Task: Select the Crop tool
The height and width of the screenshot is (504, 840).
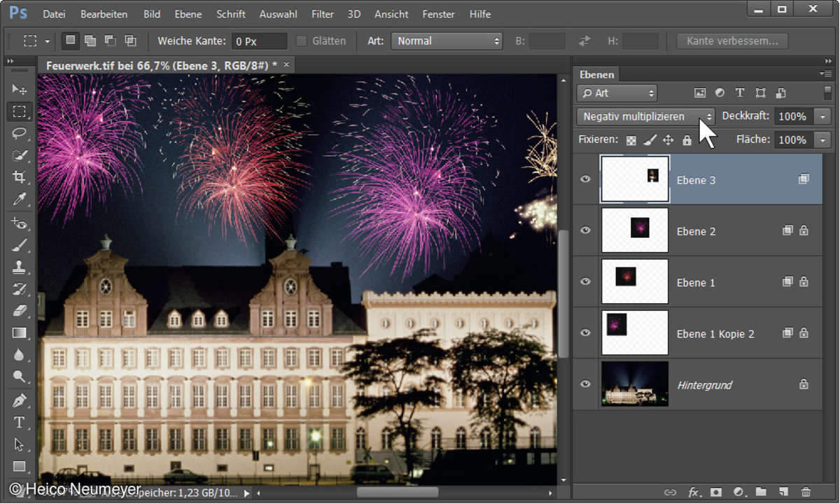Action: pos(19,177)
